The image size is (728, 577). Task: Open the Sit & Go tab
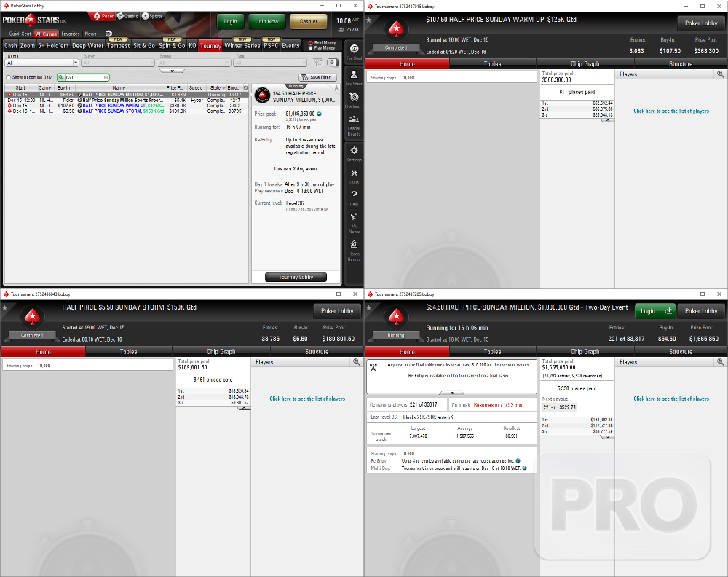tap(144, 45)
